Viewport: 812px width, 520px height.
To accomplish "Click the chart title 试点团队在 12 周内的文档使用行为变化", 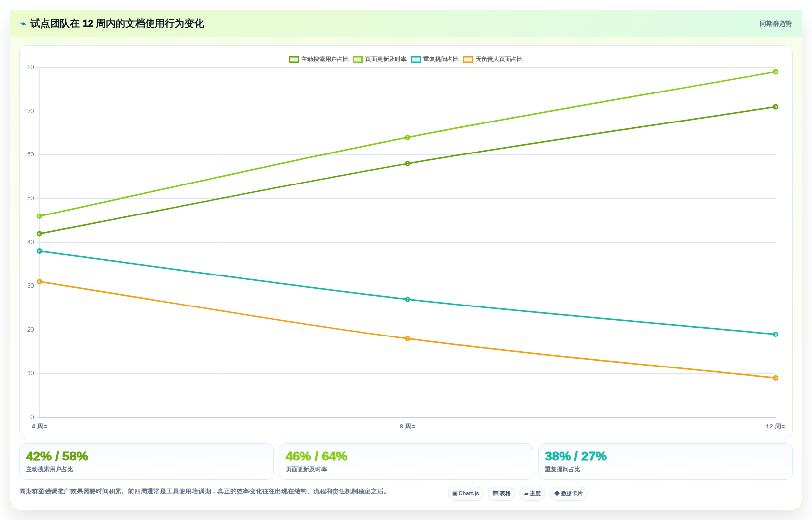I will click(117, 24).
